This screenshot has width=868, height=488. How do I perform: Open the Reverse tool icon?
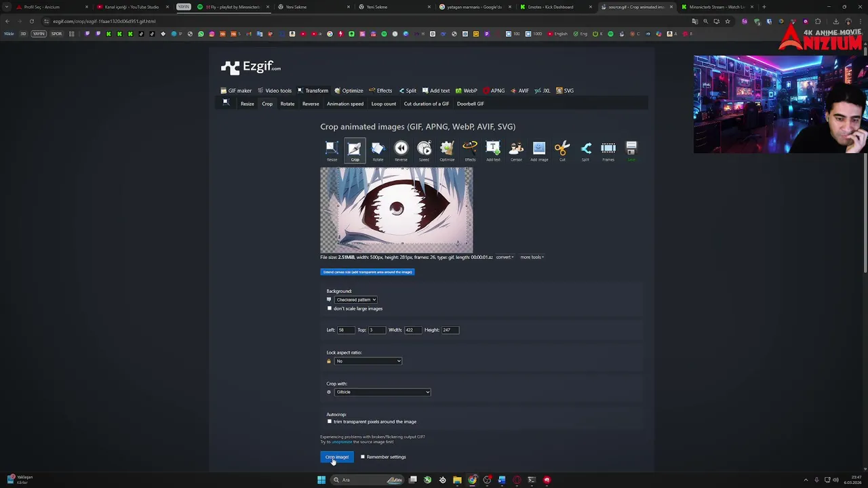coord(401,150)
